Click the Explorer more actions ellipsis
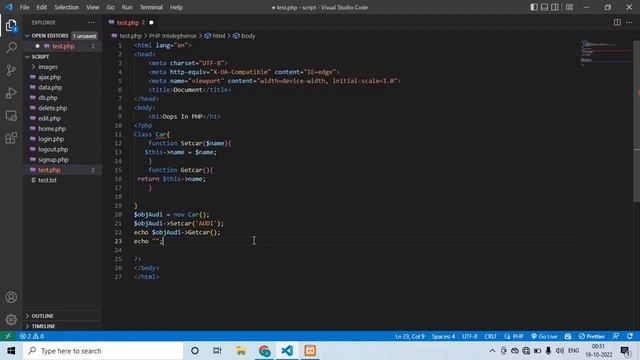 tap(91, 22)
